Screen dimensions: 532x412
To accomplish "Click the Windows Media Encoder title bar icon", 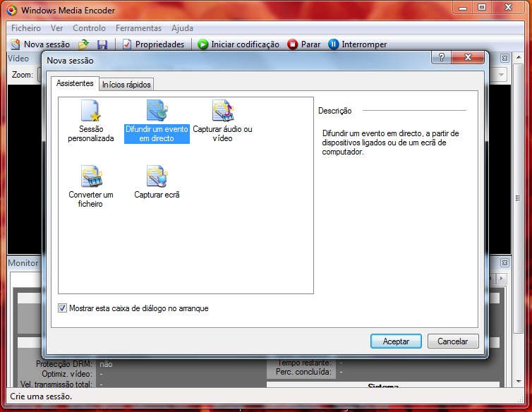I will tap(12, 10).
